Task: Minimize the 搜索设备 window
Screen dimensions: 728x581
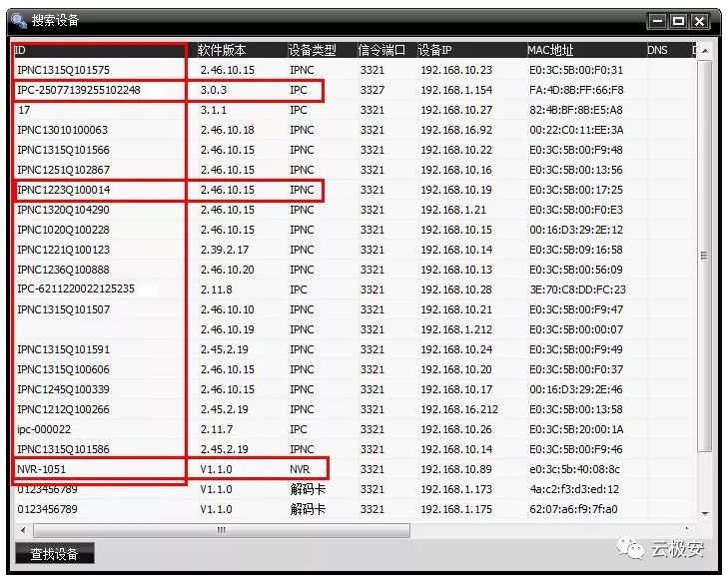Action: [x=657, y=21]
